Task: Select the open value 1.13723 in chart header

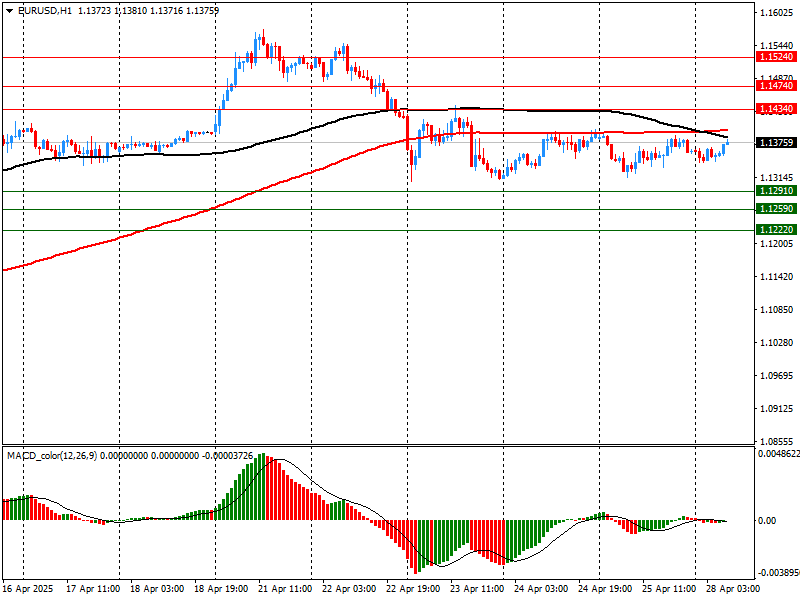Action: [x=94, y=11]
